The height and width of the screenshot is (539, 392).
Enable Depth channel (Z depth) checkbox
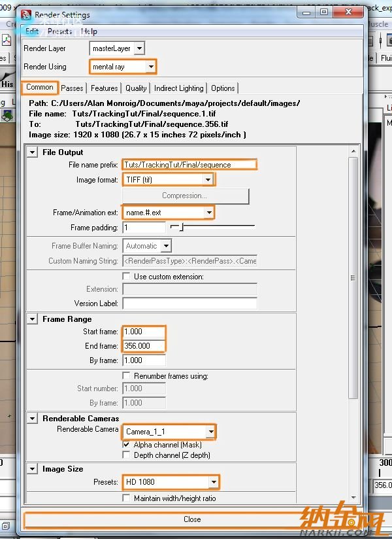pyautogui.click(x=127, y=455)
